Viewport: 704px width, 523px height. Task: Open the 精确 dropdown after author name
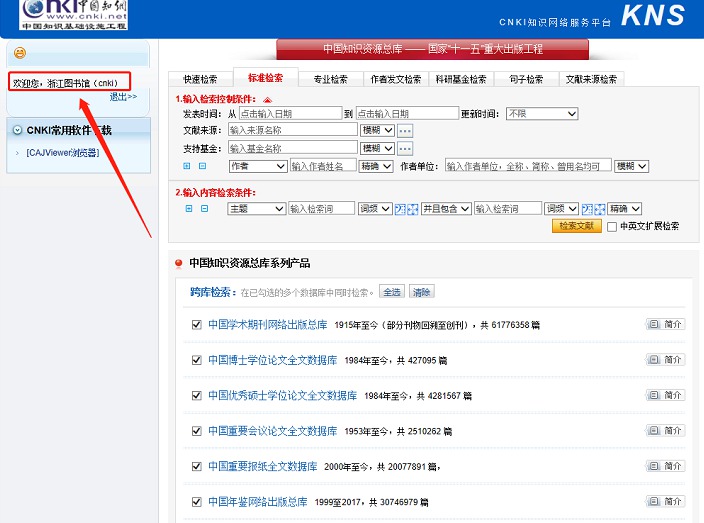[x=376, y=166]
